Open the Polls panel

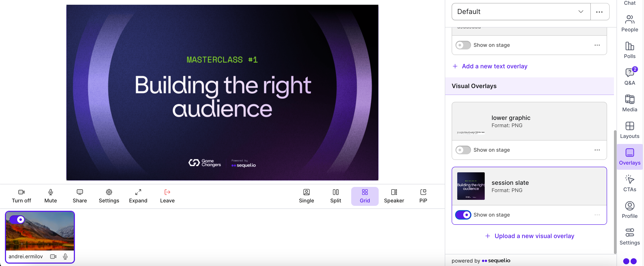point(629,50)
